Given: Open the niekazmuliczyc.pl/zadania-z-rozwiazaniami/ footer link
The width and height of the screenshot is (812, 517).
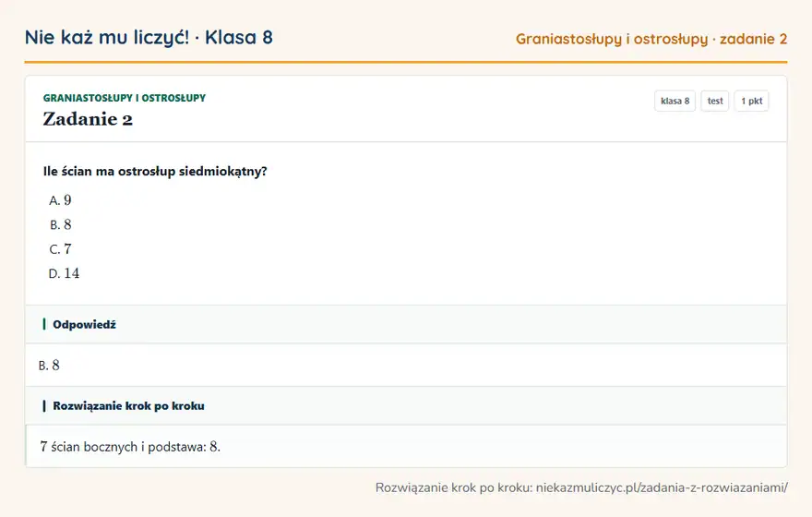Looking at the screenshot, I should pyautogui.click(x=662, y=488).
